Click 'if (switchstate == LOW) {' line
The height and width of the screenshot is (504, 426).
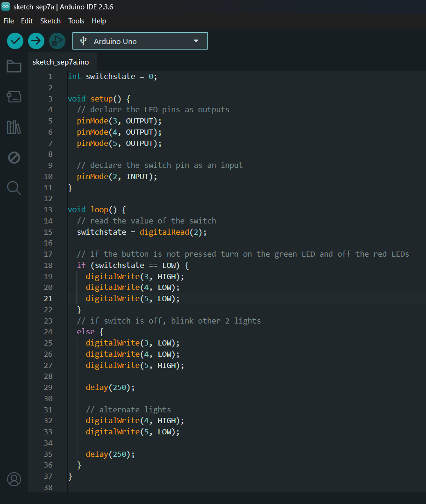tap(133, 265)
